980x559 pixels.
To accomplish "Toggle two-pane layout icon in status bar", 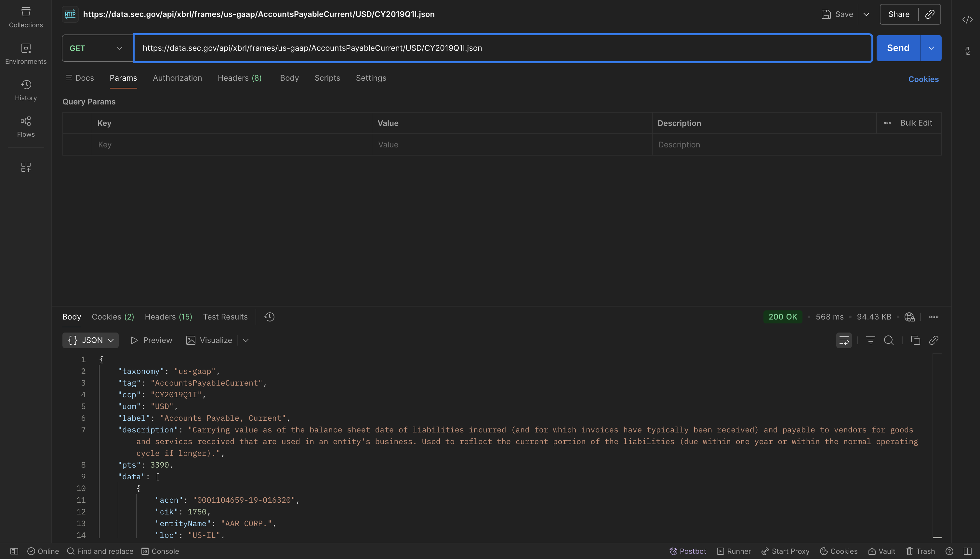I will (x=967, y=551).
